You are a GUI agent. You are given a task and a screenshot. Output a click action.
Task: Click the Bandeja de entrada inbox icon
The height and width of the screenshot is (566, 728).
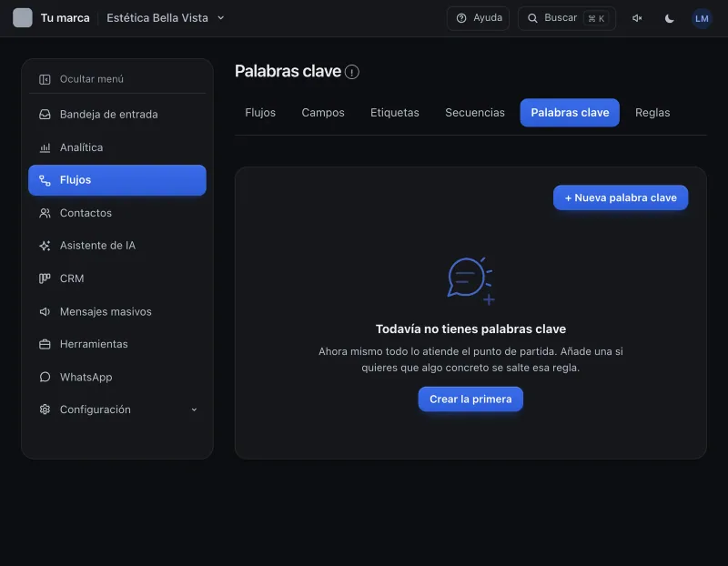click(x=45, y=115)
